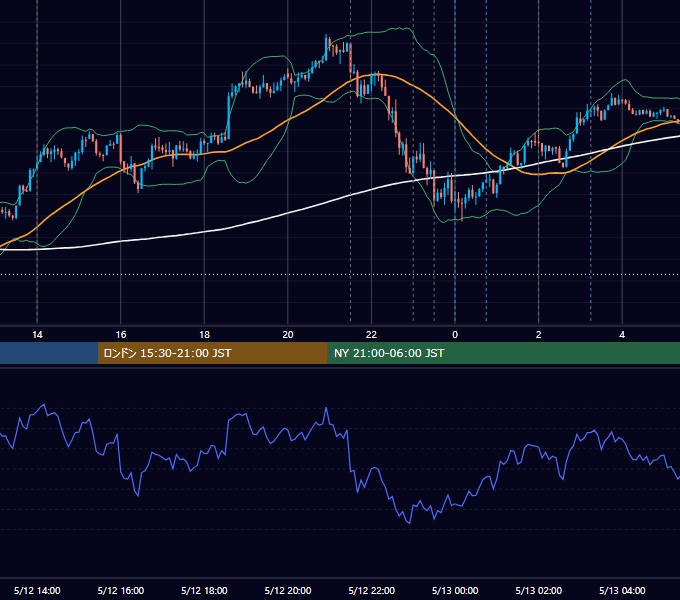
Task: Click the 5/12 16:00 date label
Action: click(121, 590)
